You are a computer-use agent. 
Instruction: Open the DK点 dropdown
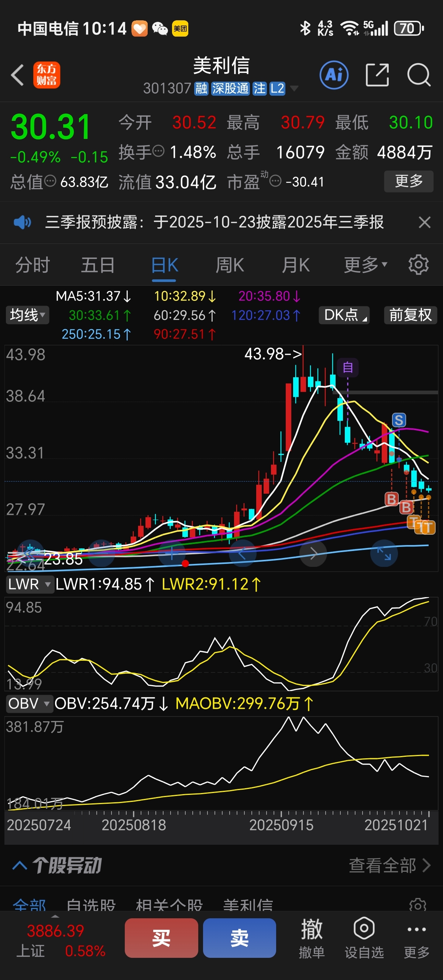pyautogui.click(x=344, y=315)
